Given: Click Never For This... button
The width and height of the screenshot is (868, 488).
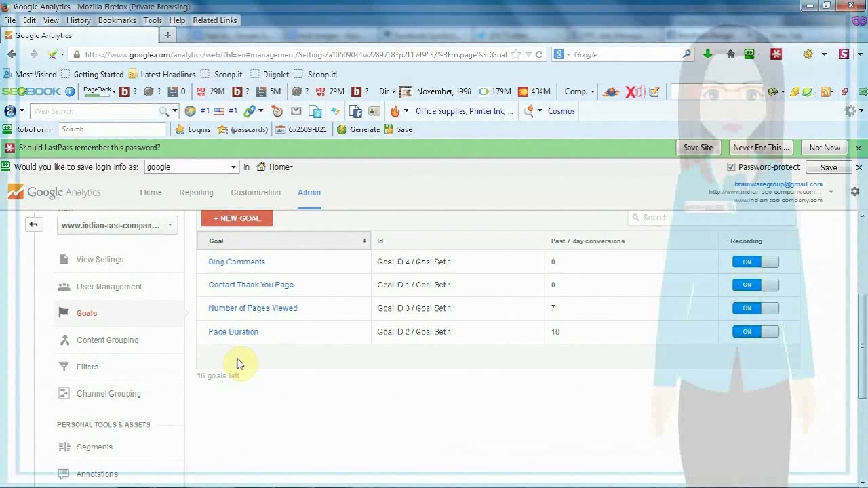Looking at the screenshot, I should pyautogui.click(x=761, y=147).
